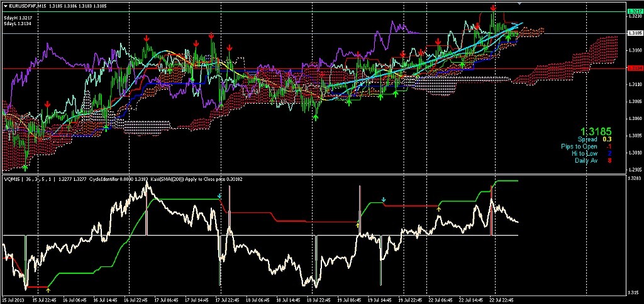This screenshot has width=644, height=304.
Task: Click the 1.3085 price scale value
Action: click(x=635, y=101)
